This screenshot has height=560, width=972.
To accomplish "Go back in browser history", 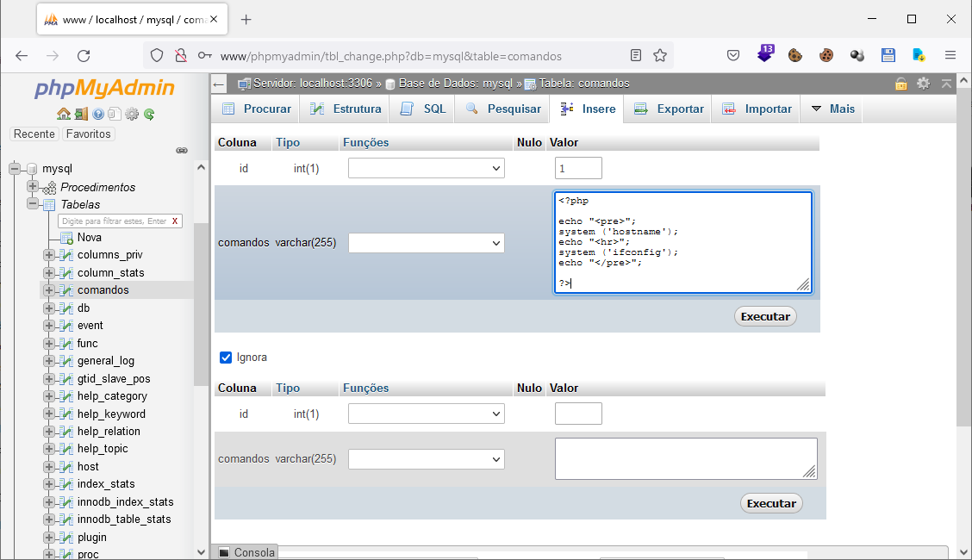I will 22,56.
